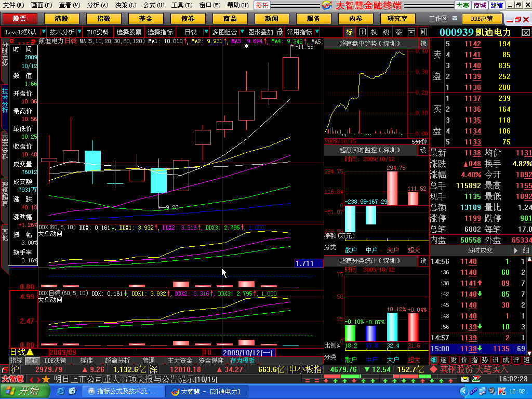Image resolution: width=532 pixels, height=399 pixels.
Task: Click 存为模板 save template
Action: pyautogui.click(x=242, y=361)
